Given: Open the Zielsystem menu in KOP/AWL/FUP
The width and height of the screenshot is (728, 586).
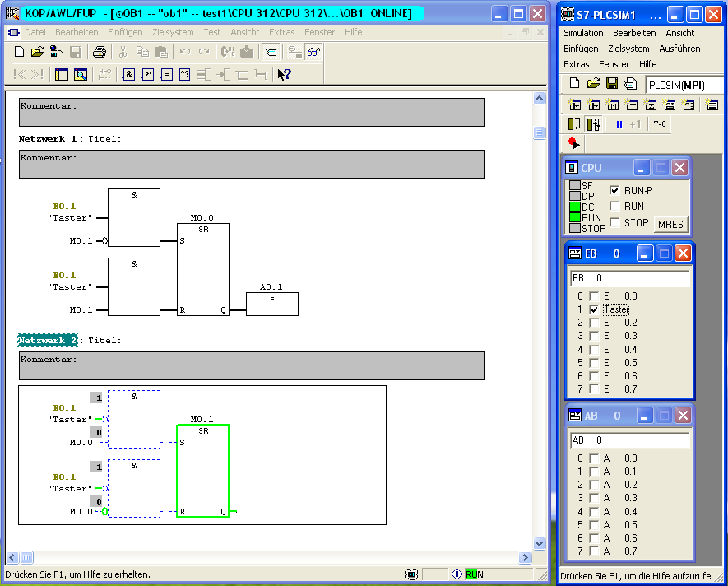Looking at the screenshot, I should (173, 32).
